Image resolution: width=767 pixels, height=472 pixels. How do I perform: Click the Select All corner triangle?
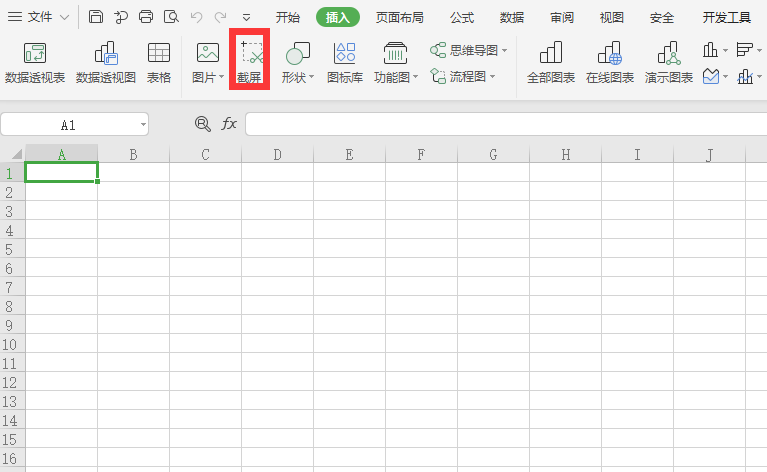pos(17,154)
